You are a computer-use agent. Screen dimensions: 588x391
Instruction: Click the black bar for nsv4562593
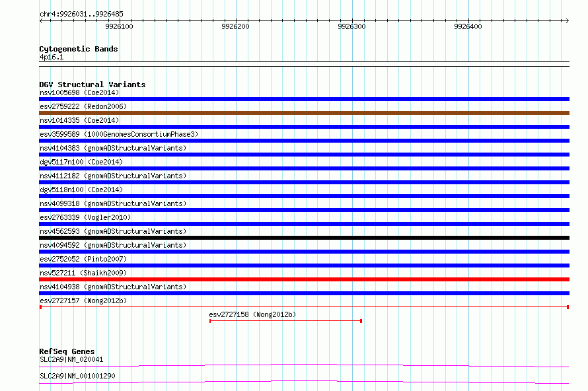(304, 238)
